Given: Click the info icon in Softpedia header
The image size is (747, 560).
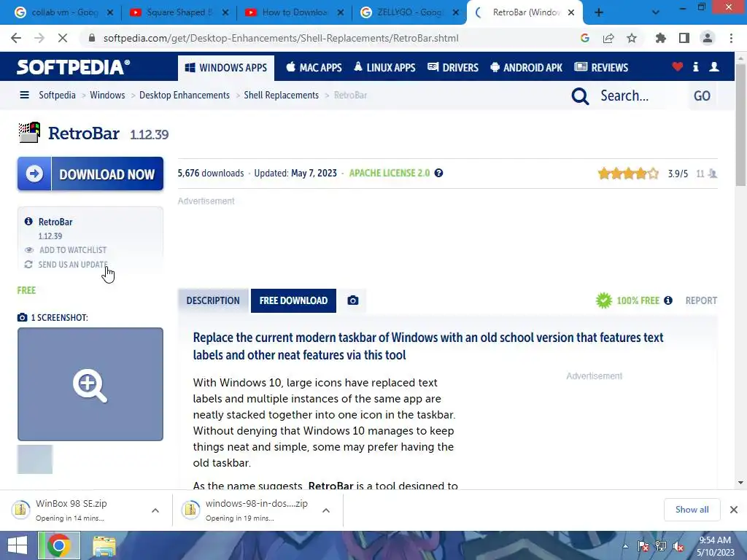Looking at the screenshot, I should 695,67.
